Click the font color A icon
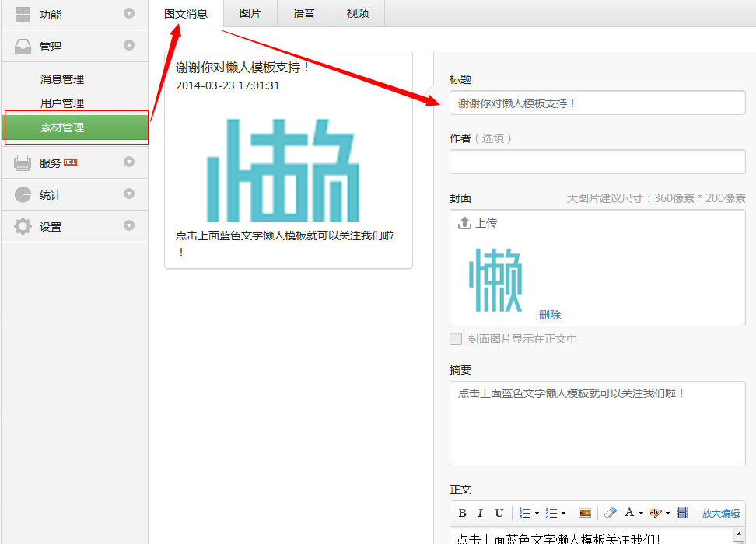Viewport: 756px width, 544px height. (x=629, y=512)
